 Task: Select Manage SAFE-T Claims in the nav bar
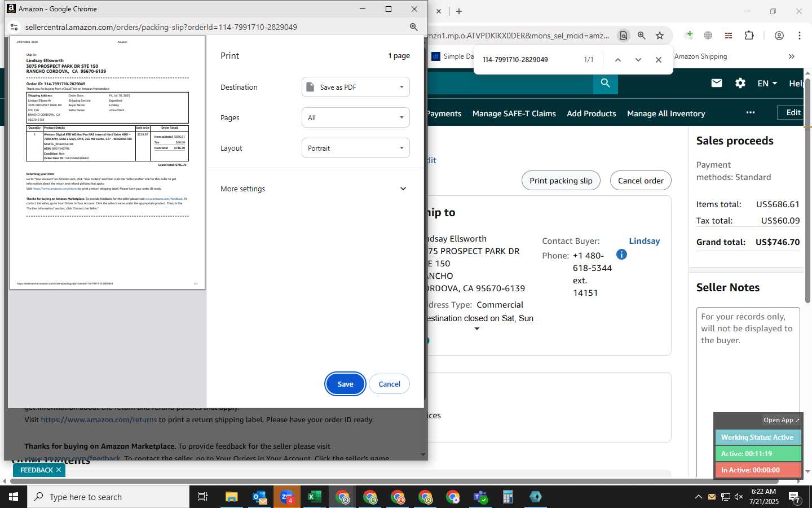514,113
